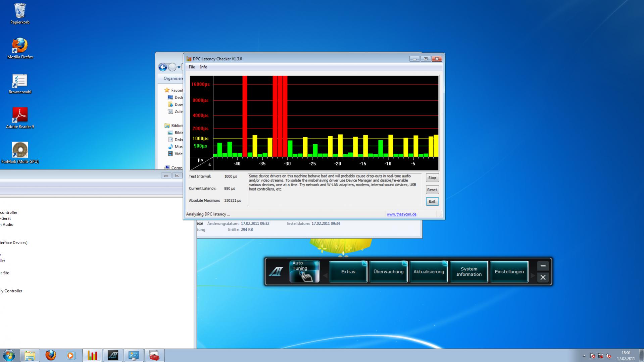
Task: Select the 'Audio' device entry in Device Manager
Action: [x=7, y=224]
